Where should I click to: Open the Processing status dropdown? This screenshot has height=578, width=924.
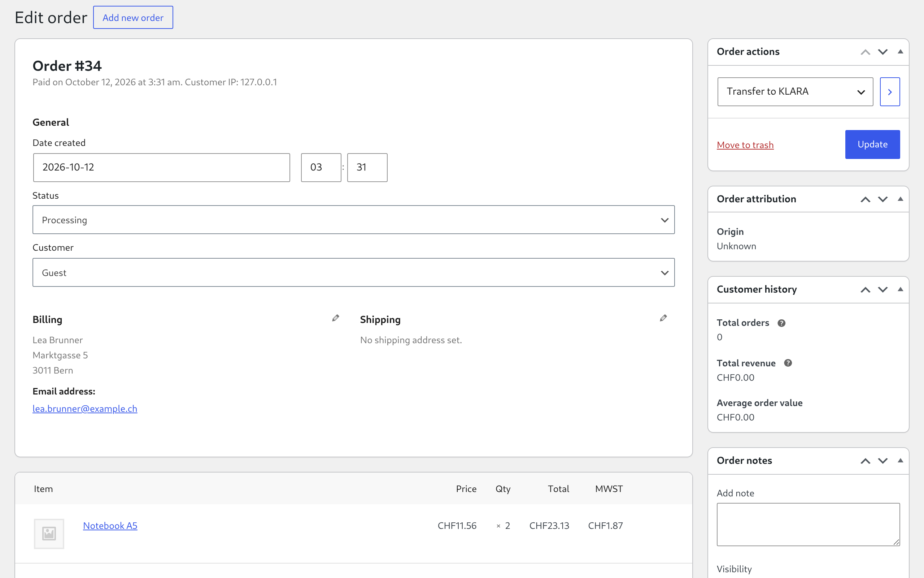[354, 220]
